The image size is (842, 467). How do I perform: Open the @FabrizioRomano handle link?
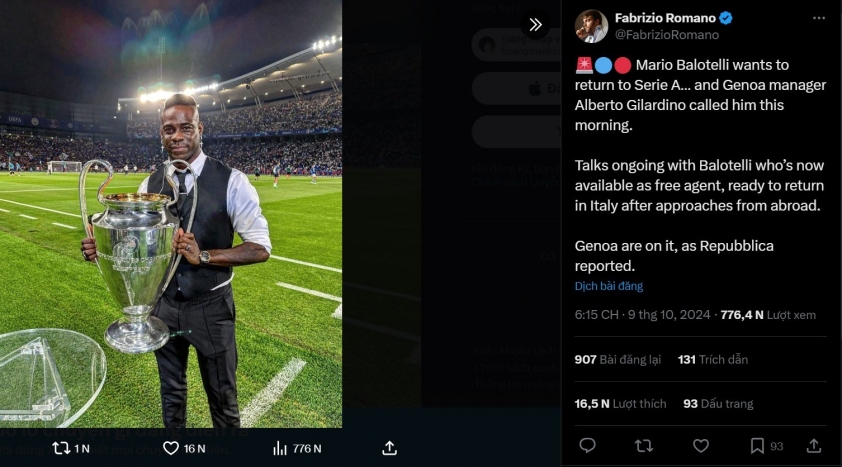click(x=666, y=35)
